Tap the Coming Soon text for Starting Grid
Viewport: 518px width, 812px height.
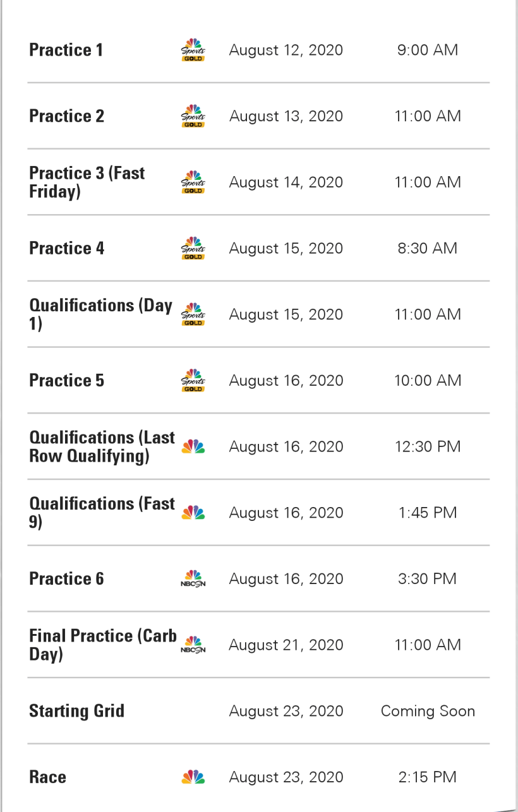[428, 711]
